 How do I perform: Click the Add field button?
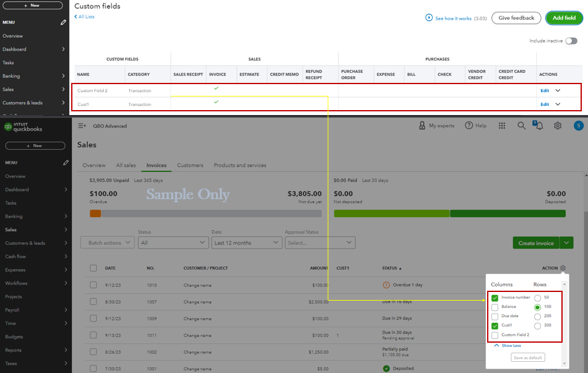(563, 18)
